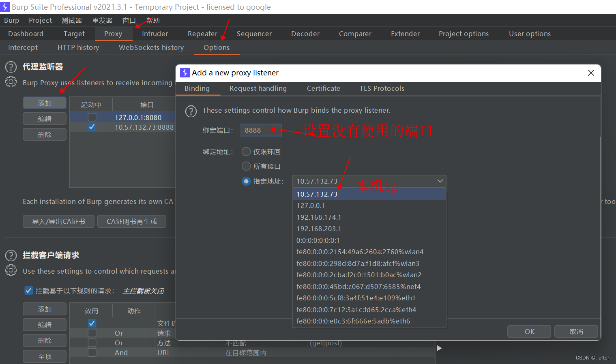616x364 pixels.
Task: Click 添加 to add a proxy listener
Action: [x=45, y=103]
